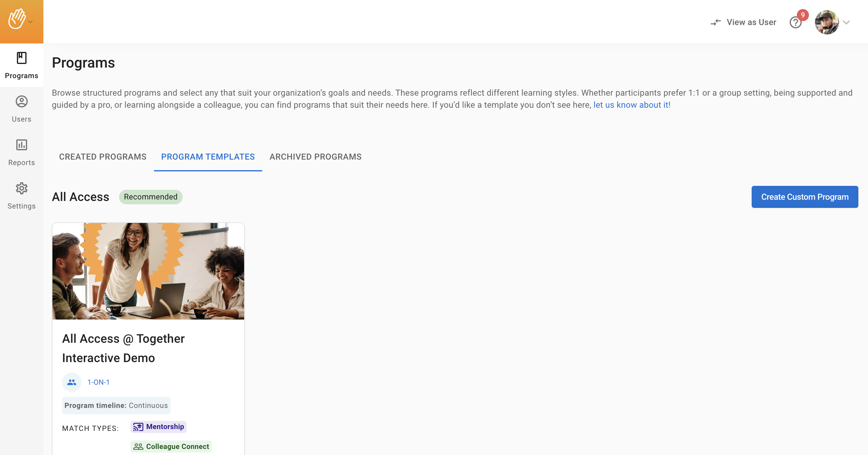
Task: Click the Programs sidebar icon
Action: (22, 64)
